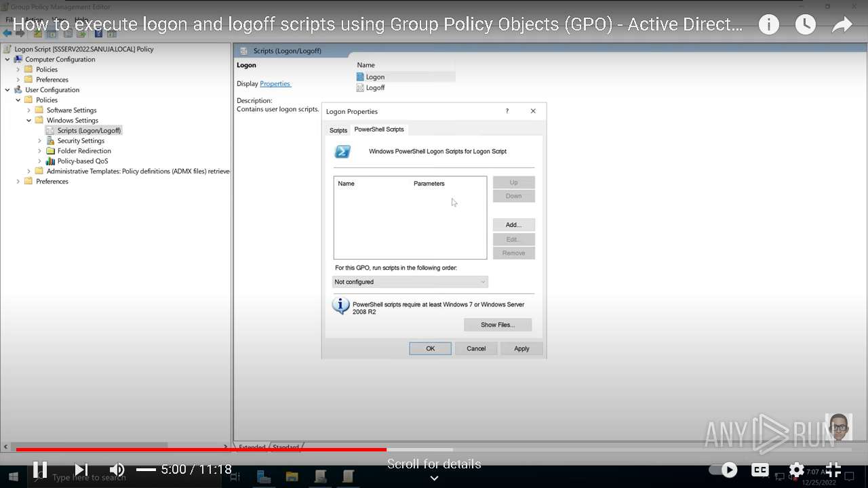Screen dimensions: 868x488
Task: Click the Folder Redirection tree icon
Action: click(51, 150)
